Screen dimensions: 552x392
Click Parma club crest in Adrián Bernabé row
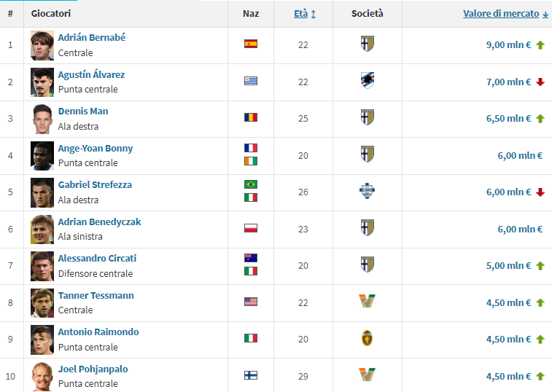[x=367, y=44]
